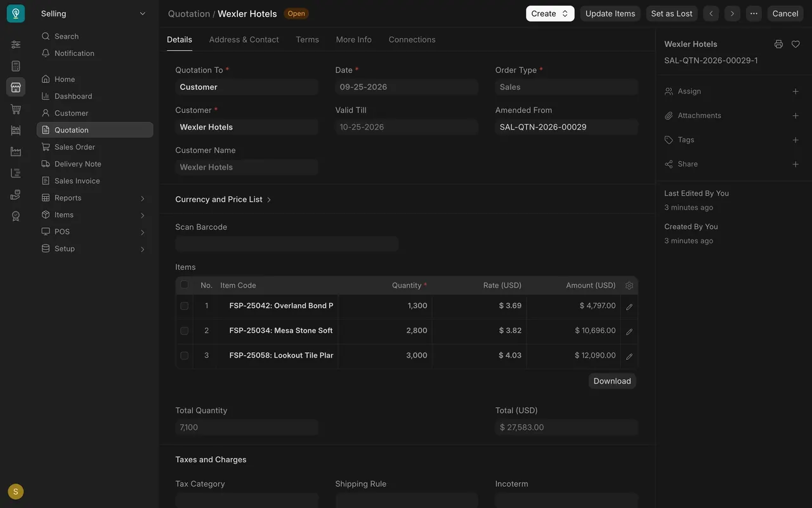Click the Set as Lost button
The image size is (812, 508).
tap(672, 13)
